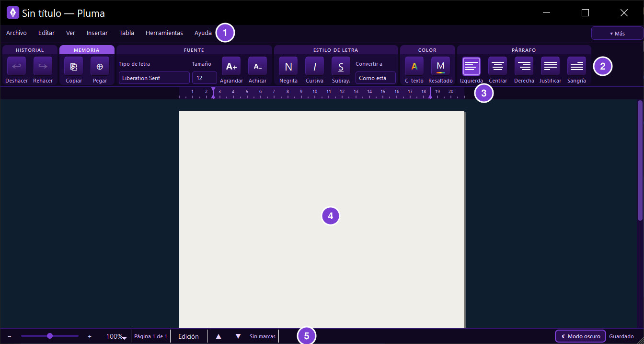Open the Tamaño font size box
The height and width of the screenshot is (344, 644).
(x=205, y=78)
